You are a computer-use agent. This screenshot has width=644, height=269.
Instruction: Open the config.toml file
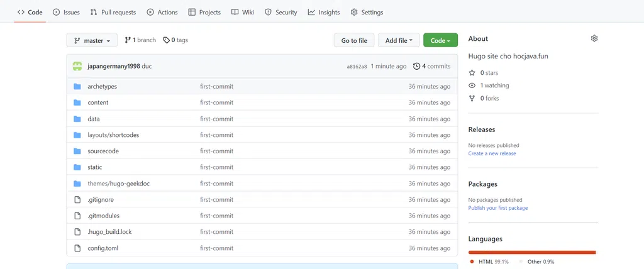click(x=103, y=248)
